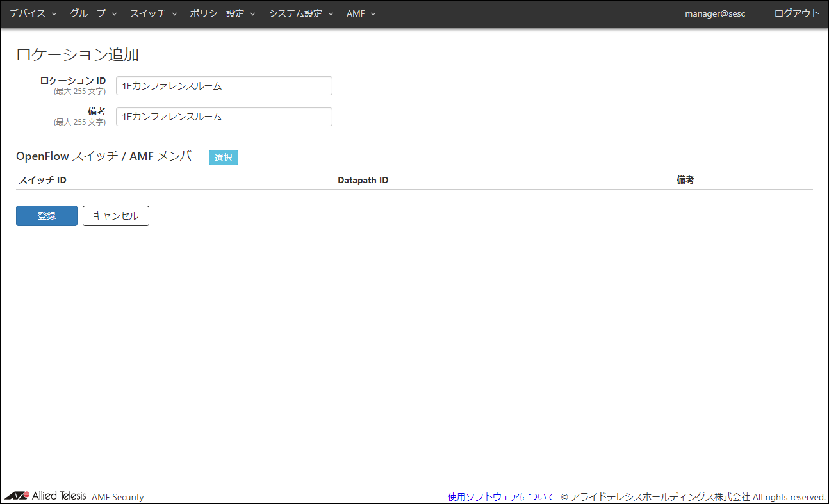This screenshot has width=829, height=504.
Task: Click the ロケーション ID field label
Action: pyautogui.click(x=73, y=81)
